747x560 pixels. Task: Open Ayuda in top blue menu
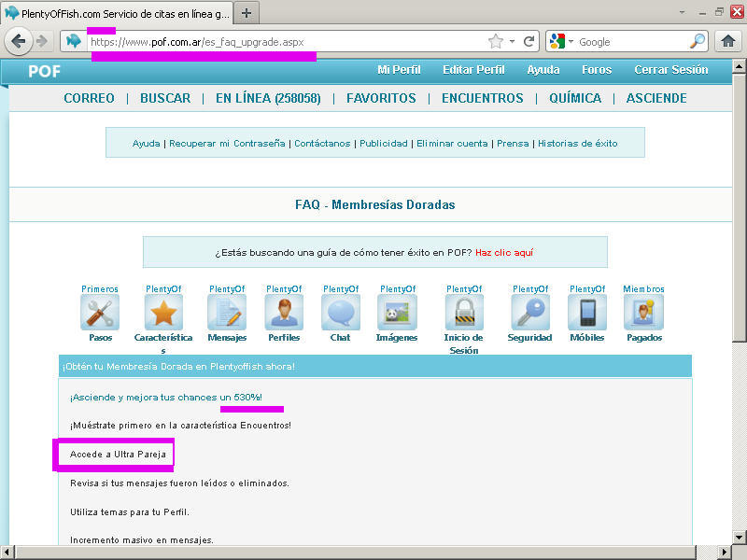(543, 70)
